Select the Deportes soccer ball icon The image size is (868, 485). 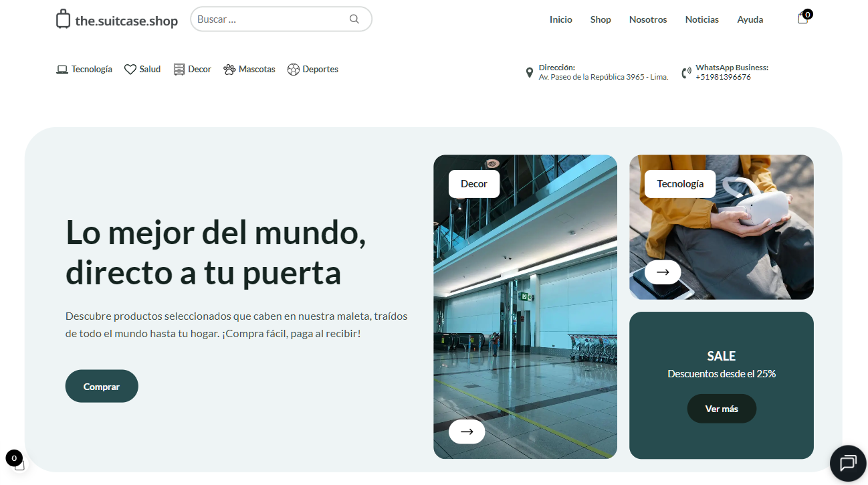click(293, 68)
